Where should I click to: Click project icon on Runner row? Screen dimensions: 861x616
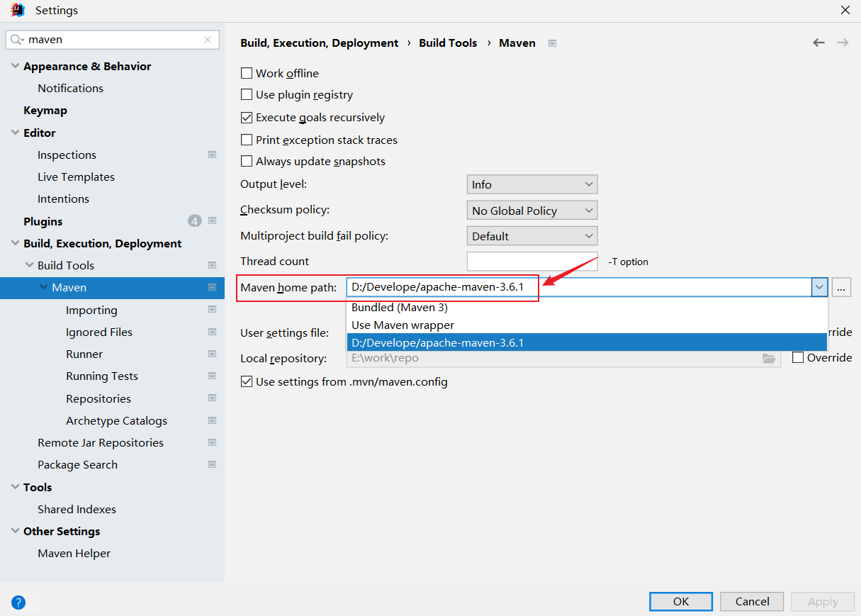[212, 354]
